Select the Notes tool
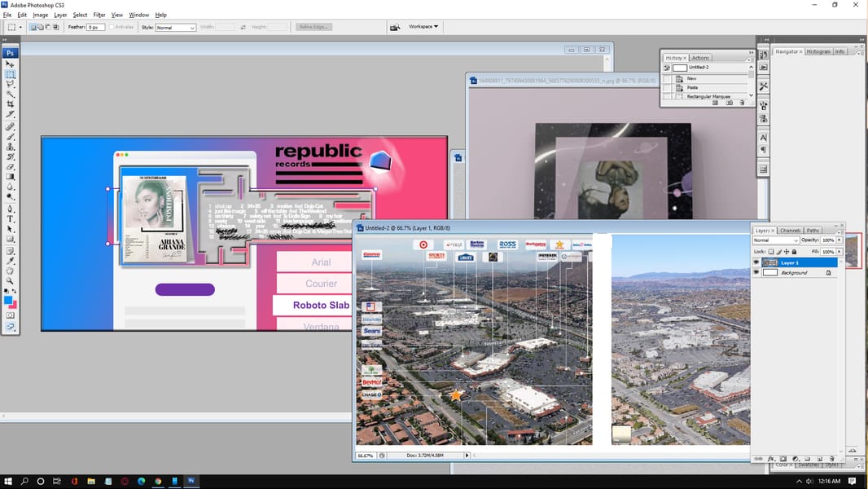 pos(10,251)
